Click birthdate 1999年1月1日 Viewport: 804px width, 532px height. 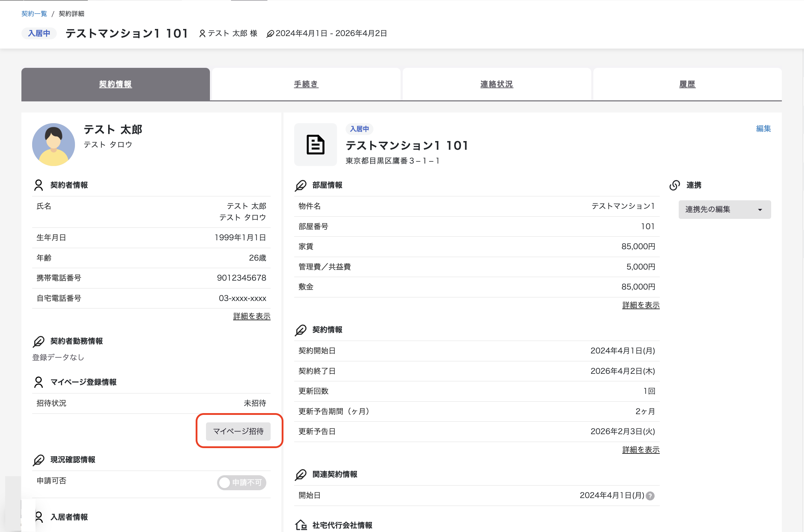240,237
